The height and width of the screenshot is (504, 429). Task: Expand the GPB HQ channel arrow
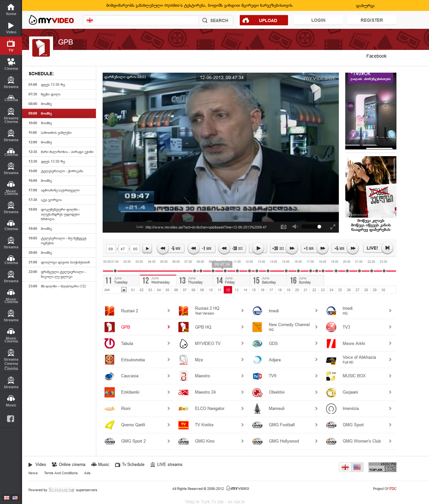242,327
